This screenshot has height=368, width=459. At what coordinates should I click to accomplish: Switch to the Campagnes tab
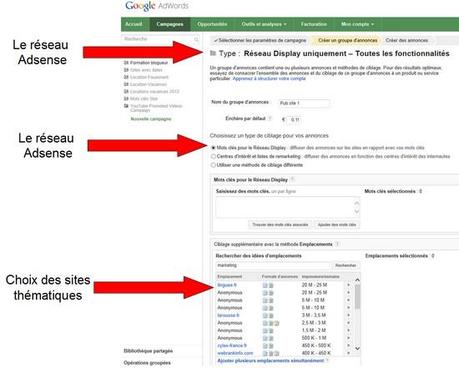coord(170,24)
